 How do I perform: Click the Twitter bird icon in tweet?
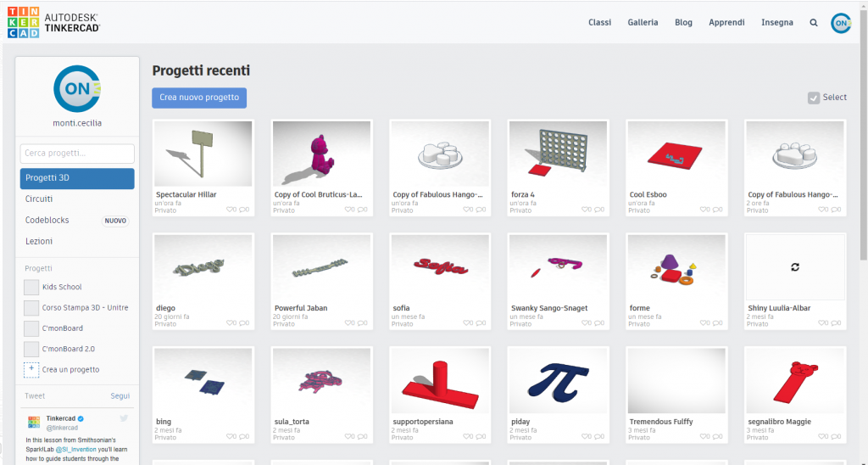coord(124,418)
